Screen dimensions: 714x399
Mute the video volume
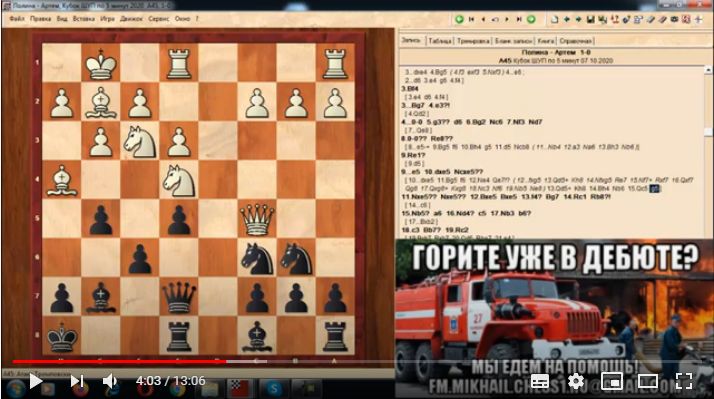[110, 381]
